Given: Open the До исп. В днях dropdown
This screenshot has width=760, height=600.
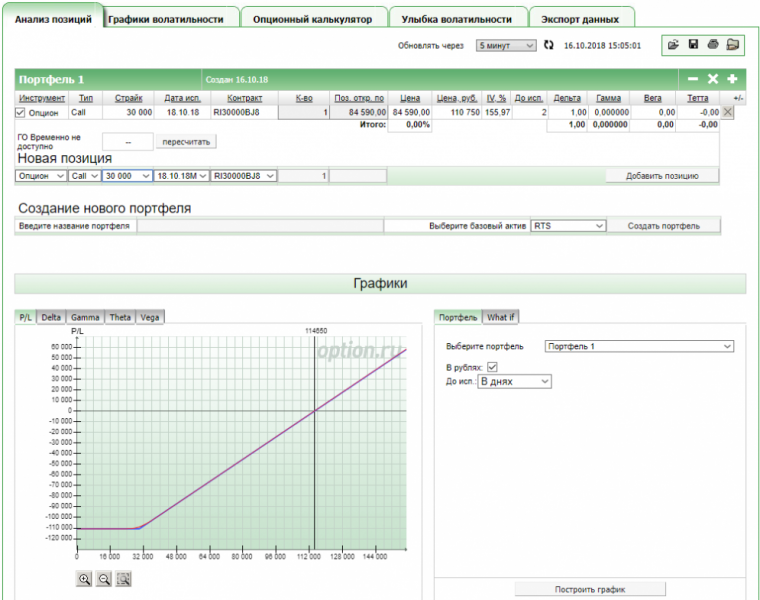Looking at the screenshot, I should pos(514,381).
